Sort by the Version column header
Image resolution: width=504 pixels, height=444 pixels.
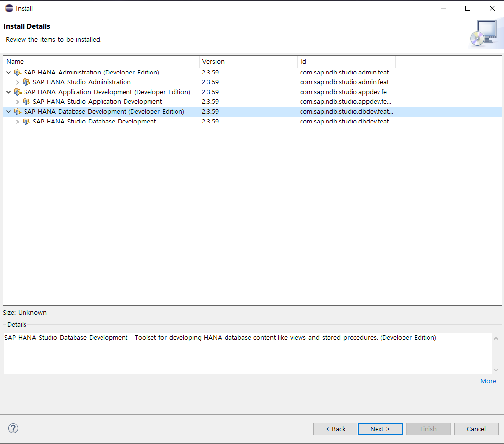[x=248, y=61]
